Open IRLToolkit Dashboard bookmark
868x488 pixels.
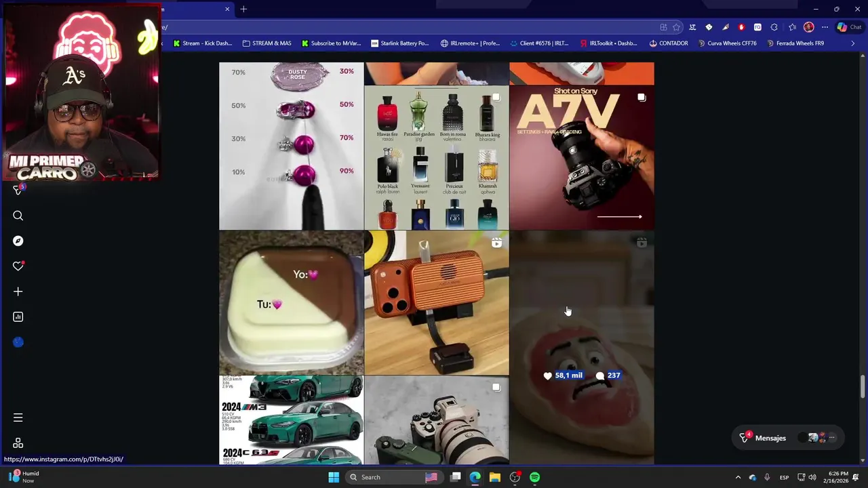[608, 43]
